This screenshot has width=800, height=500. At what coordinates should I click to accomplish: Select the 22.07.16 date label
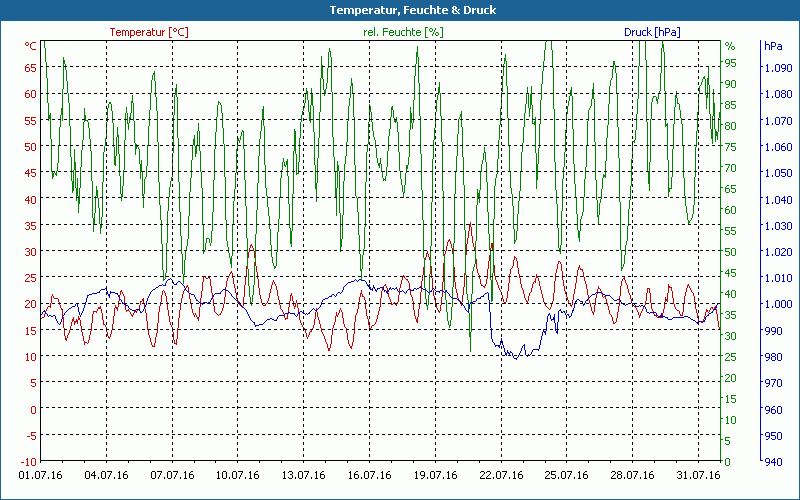pyautogui.click(x=502, y=475)
